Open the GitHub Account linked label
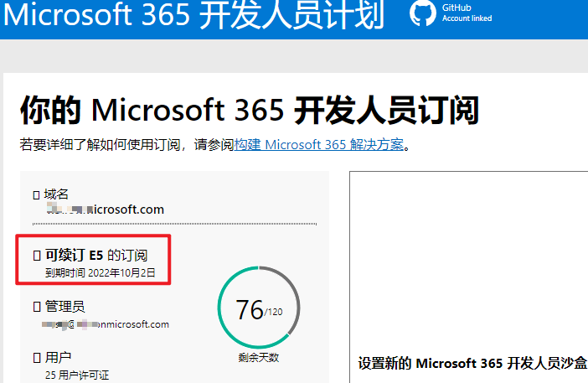 467,13
